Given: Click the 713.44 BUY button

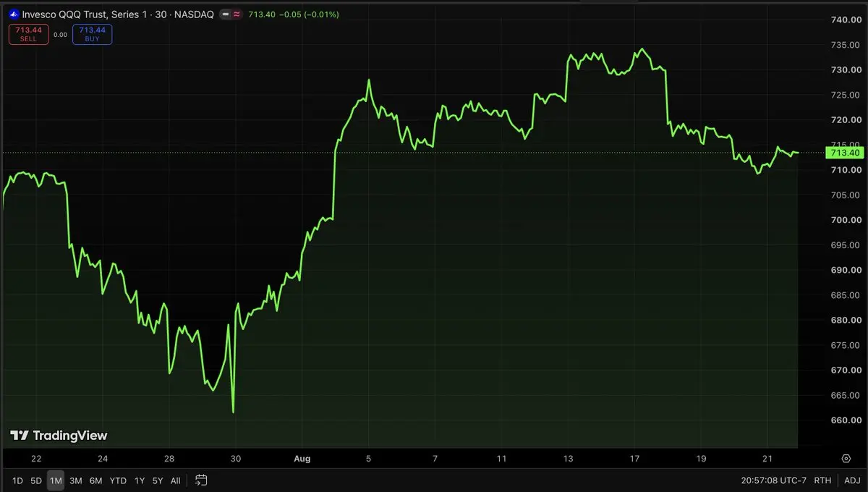Looking at the screenshot, I should pos(92,34).
